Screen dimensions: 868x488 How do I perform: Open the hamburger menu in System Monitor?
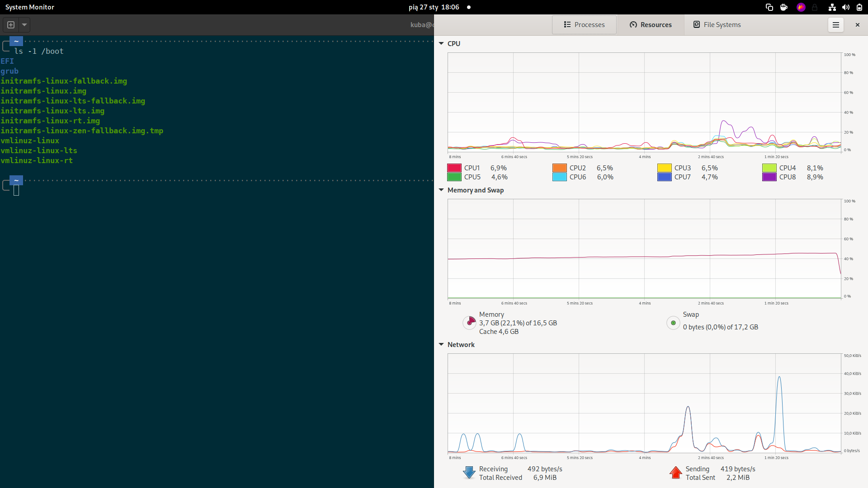(835, 24)
